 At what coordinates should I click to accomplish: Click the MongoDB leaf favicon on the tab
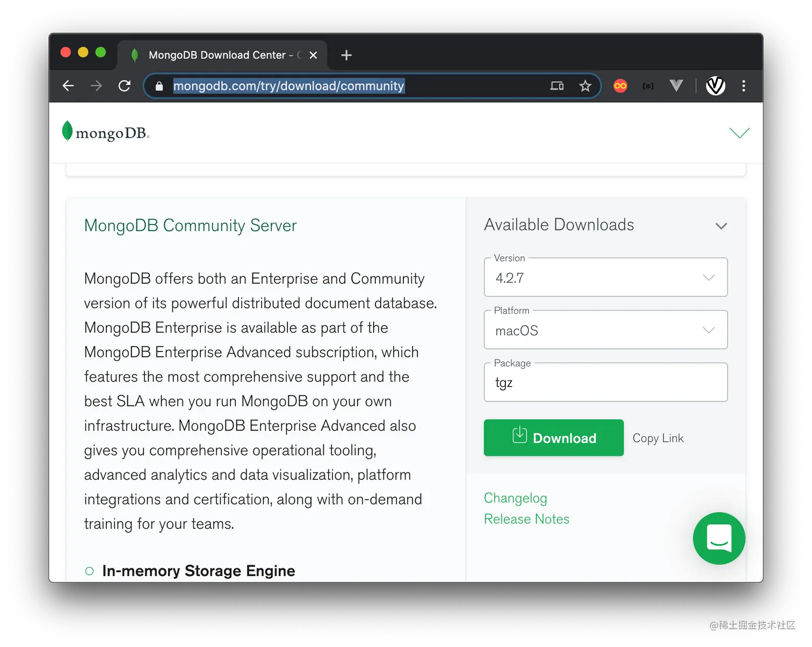[x=135, y=55]
